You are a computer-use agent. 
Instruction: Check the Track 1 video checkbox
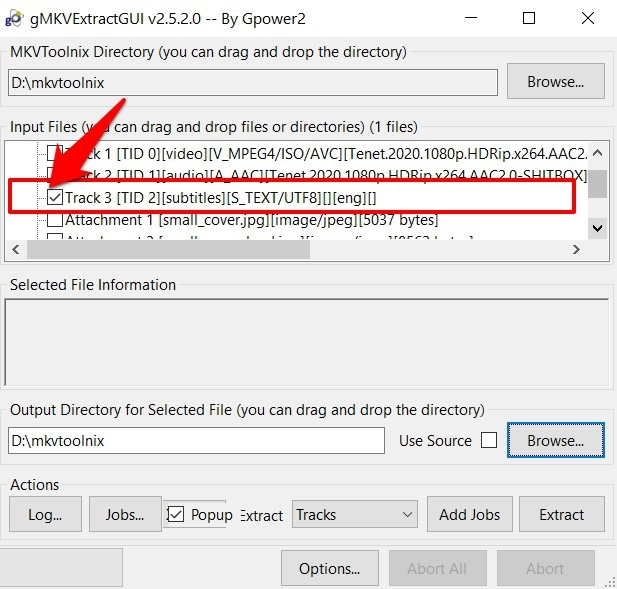click(55, 153)
